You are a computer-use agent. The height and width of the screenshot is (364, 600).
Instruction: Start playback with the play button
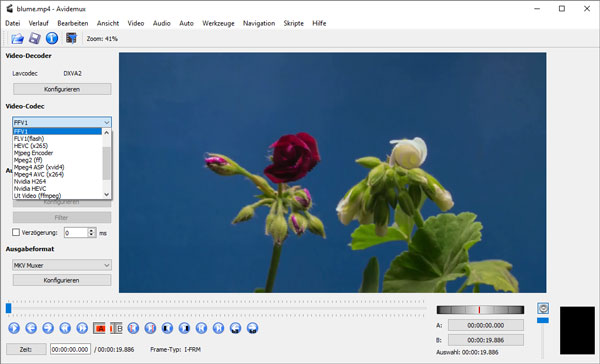pyautogui.click(x=14, y=328)
